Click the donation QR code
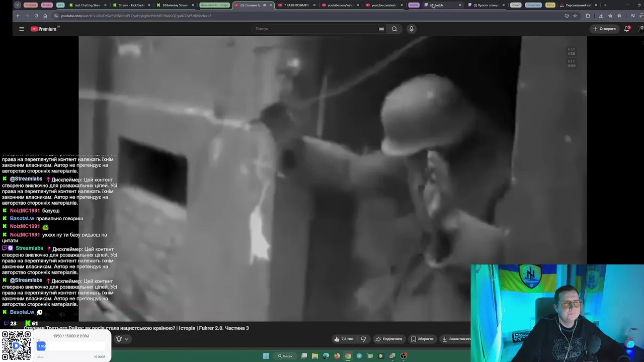The height and width of the screenshot is (362, 644). tap(16, 346)
